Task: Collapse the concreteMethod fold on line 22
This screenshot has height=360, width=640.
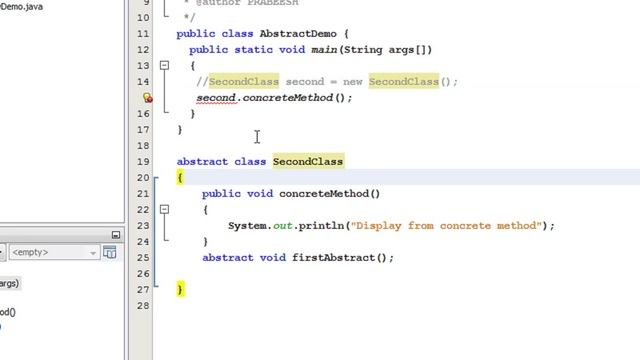Action: (x=164, y=209)
